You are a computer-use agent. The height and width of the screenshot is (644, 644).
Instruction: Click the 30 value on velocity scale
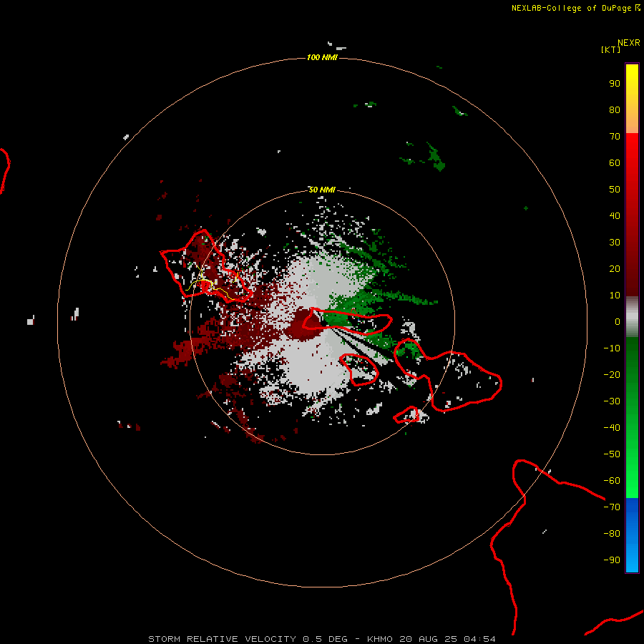click(615, 243)
